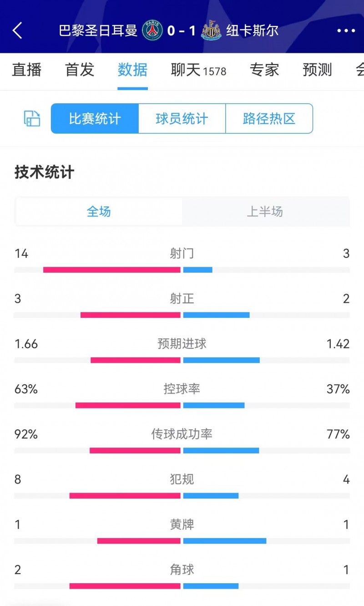Screen dimensions: 364x606
Task: Select the 全场 full-match toggle
Action: tap(98, 211)
